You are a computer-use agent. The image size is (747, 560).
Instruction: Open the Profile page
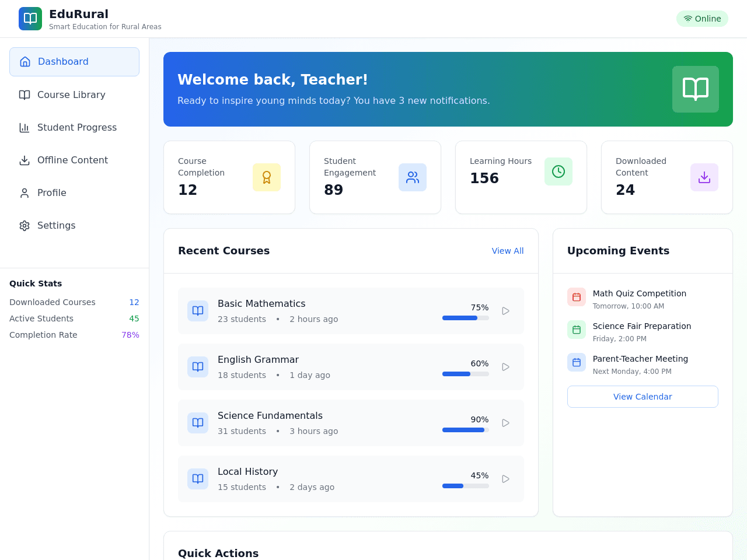[x=74, y=193]
